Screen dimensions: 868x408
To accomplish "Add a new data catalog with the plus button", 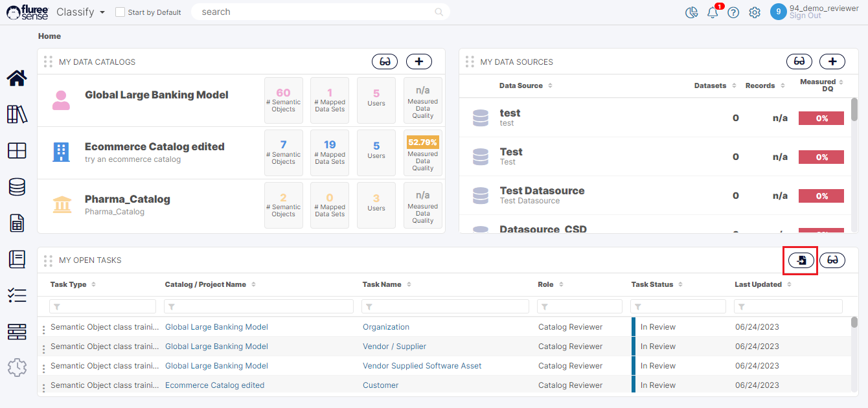I will tap(419, 62).
